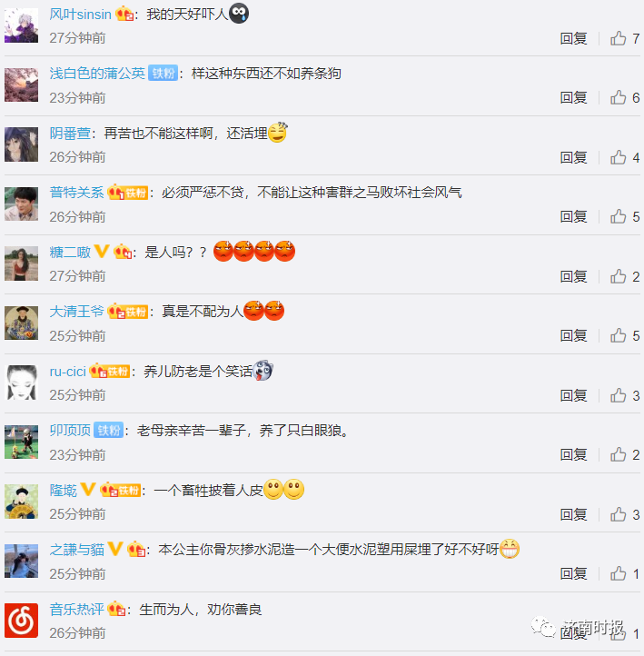
Task: Like the comment from 隆堿
Action: click(618, 514)
